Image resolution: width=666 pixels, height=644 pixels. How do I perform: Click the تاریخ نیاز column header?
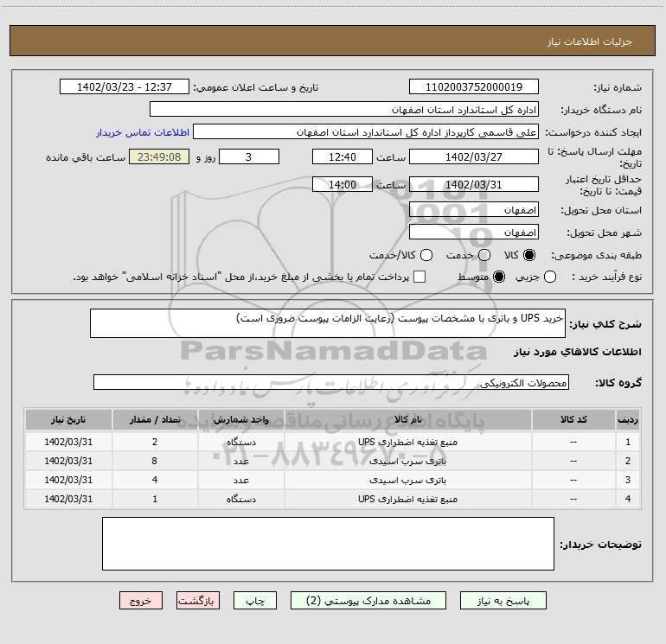tap(68, 420)
